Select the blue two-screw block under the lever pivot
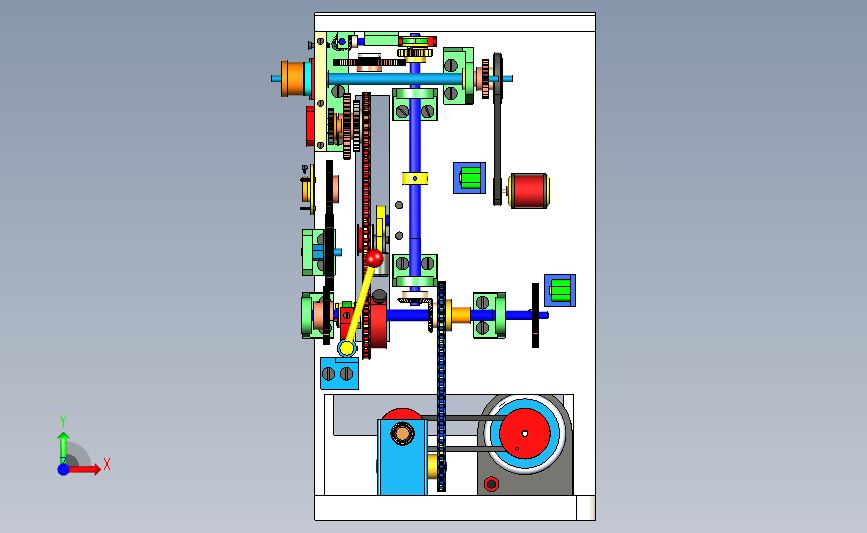The width and height of the screenshot is (867, 533). [340, 373]
